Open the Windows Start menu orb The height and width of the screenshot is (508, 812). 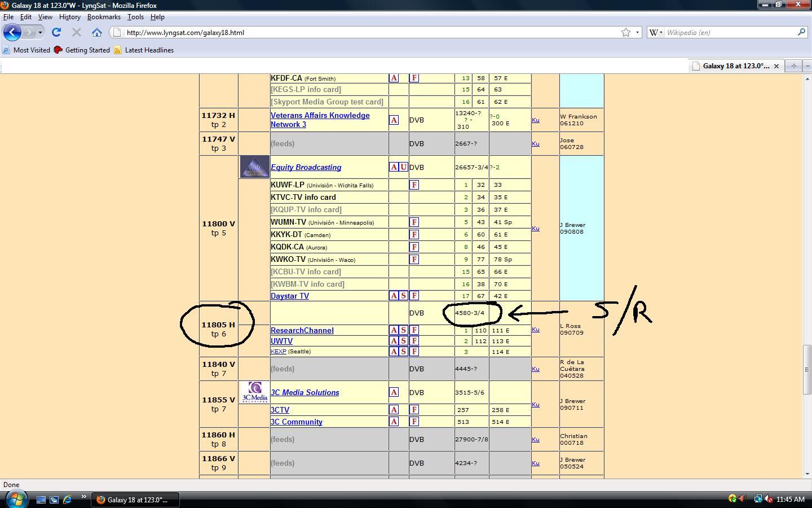tap(16, 499)
